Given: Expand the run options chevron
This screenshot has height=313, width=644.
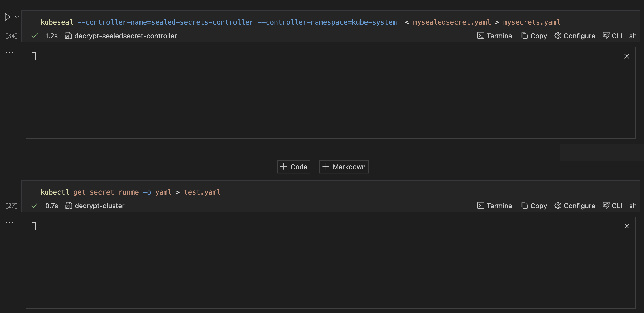Looking at the screenshot, I should tap(17, 17).
